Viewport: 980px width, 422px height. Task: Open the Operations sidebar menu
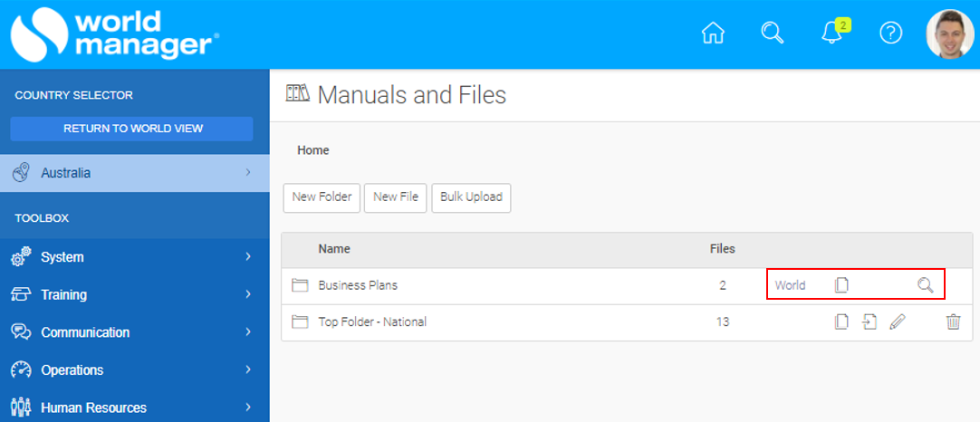[135, 369]
